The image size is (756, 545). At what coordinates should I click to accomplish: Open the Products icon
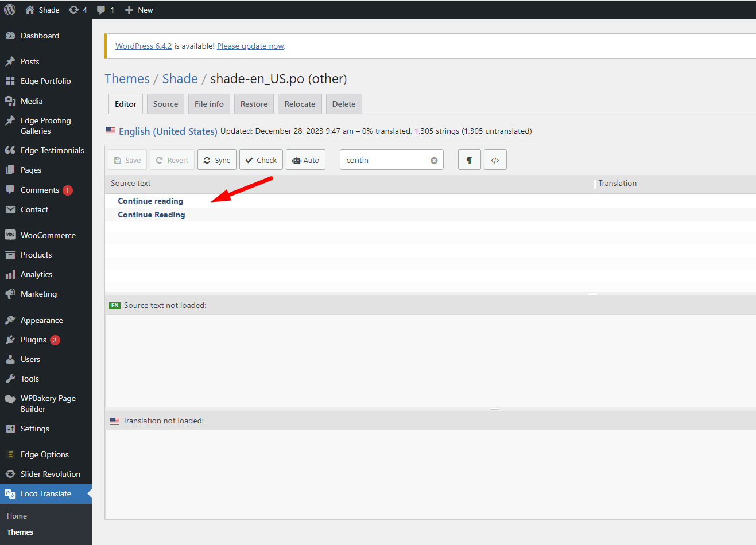[10, 255]
